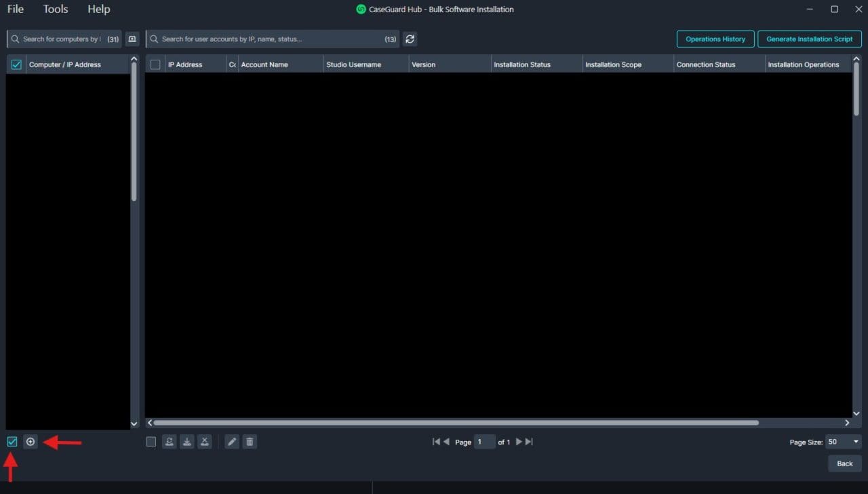The height and width of the screenshot is (494, 868).
Task: Click the install download icon
Action: coord(187,442)
